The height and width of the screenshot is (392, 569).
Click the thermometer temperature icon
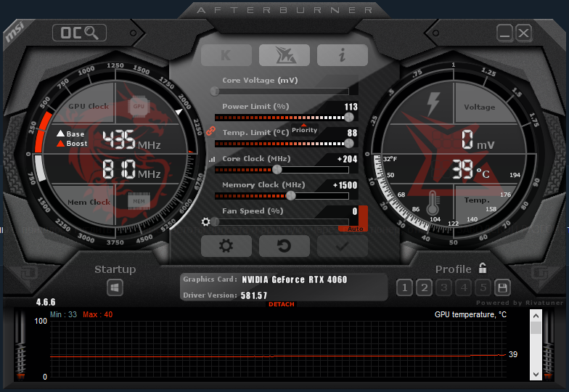coord(433,203)
